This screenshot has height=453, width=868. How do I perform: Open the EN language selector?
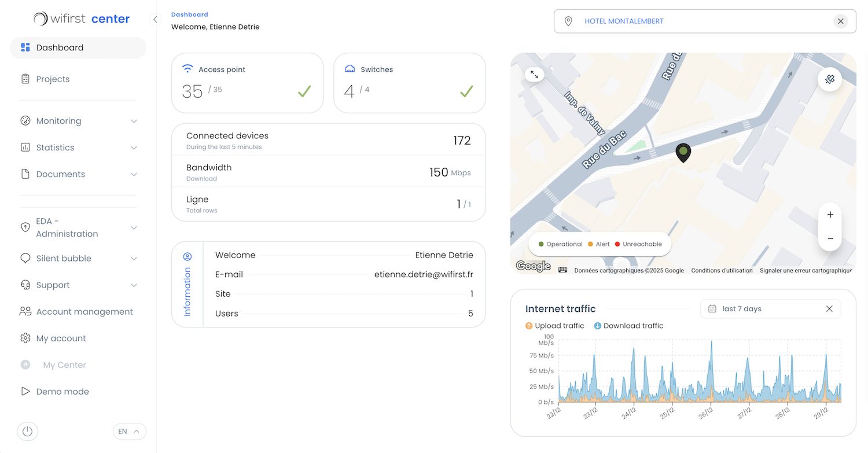click(x=129, y=431)
